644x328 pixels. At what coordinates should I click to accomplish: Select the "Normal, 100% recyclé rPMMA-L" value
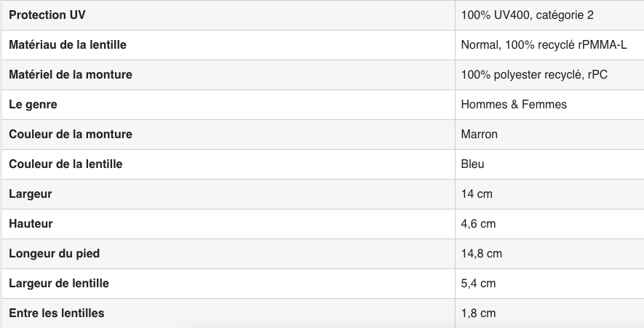(x=544, y=45)
